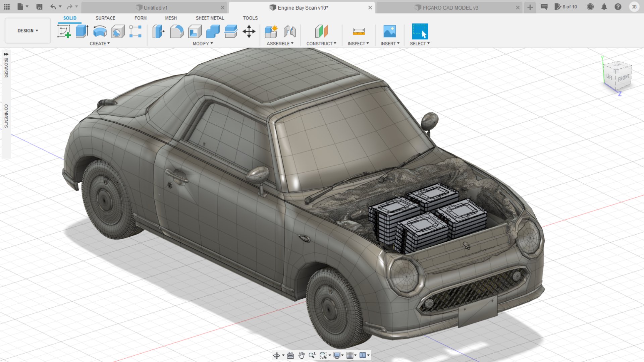
Task: Click the Press Pull tool
Action: point(159,32)
